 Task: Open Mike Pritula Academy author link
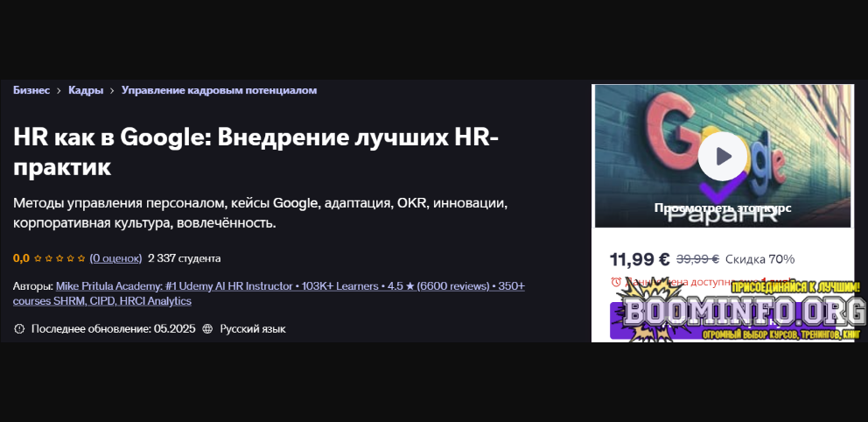click(269, 293)
